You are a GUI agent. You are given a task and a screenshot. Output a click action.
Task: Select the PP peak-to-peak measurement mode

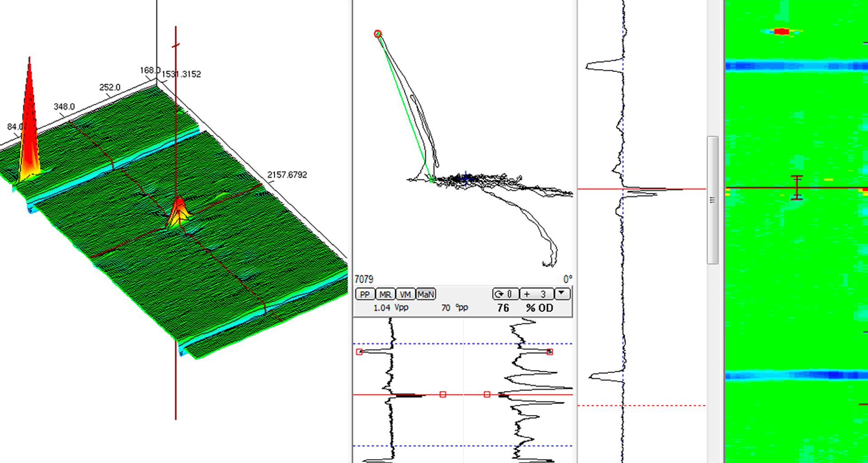[x=365, y=294]
